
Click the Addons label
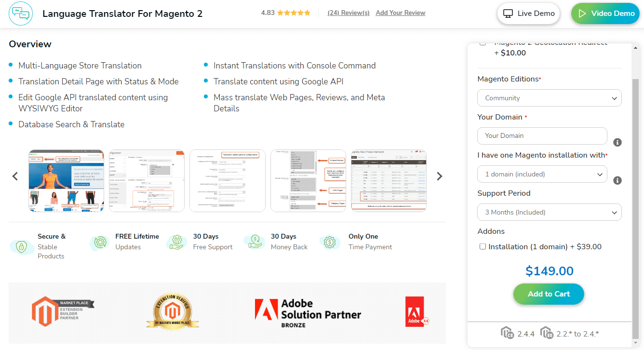pyautogui.click(x=491, y=231)
